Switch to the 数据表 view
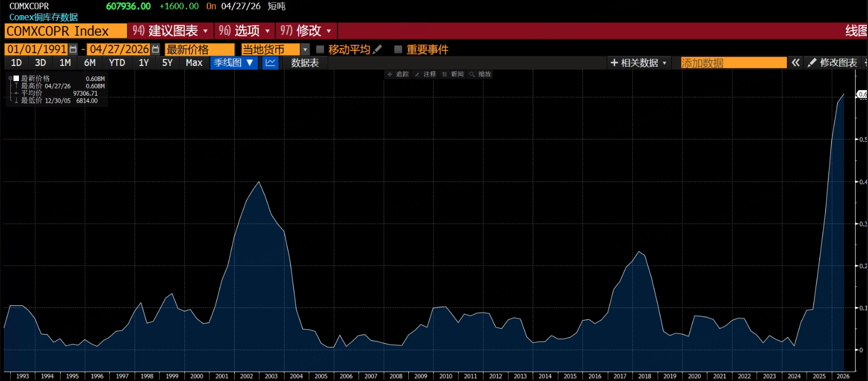The image size is (868, 381). point(305,63)
